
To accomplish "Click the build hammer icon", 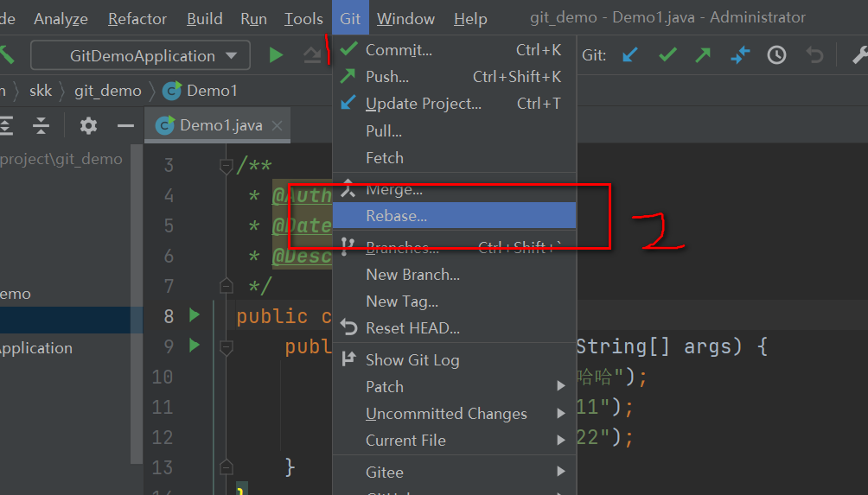I will pos(7,55).
